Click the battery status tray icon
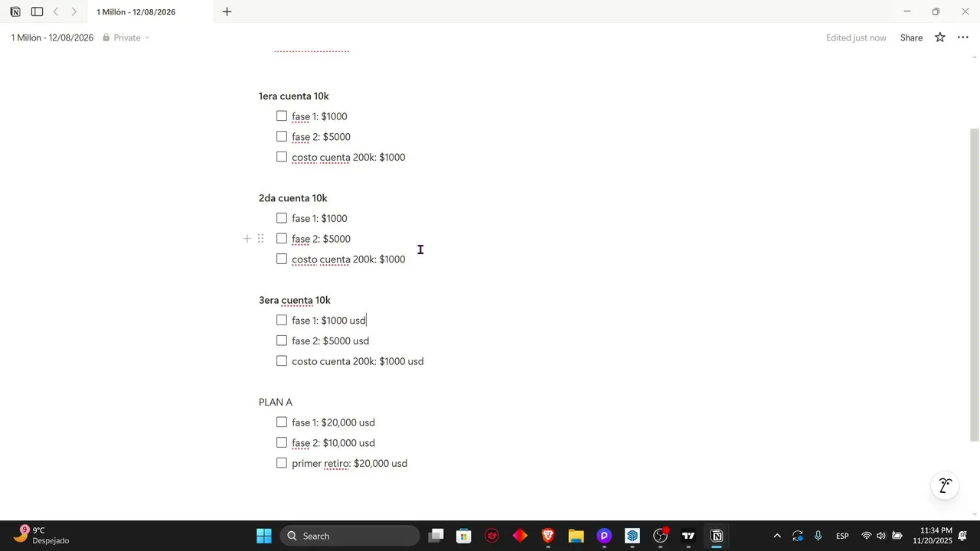This screenshot has width=980, height=551. click(897, 536)
